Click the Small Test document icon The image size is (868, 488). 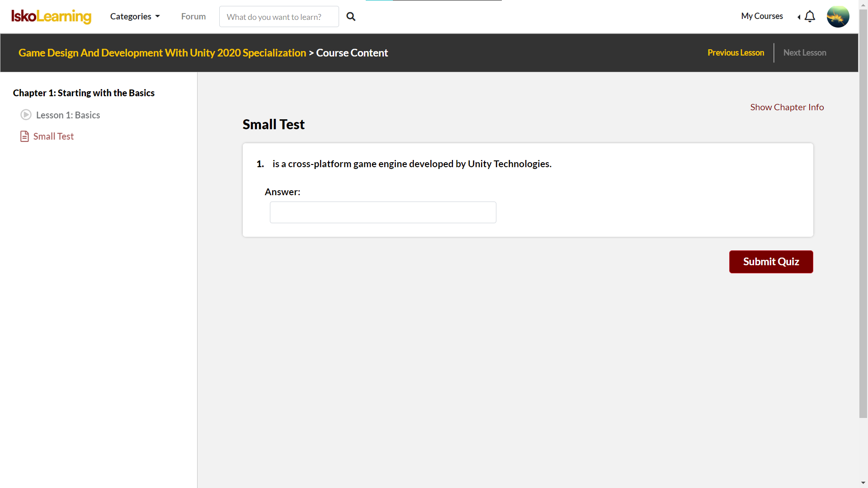click(24, 136)
